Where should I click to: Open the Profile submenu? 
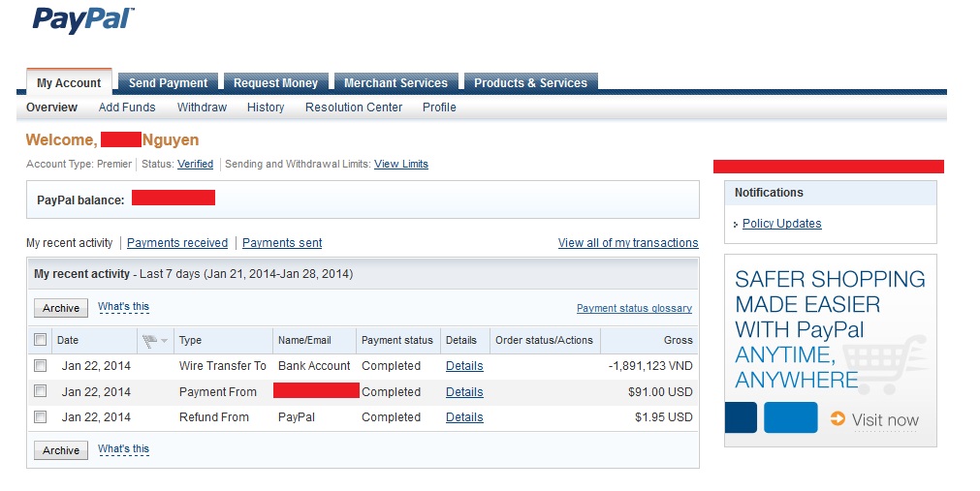click(x=439, y=107)
